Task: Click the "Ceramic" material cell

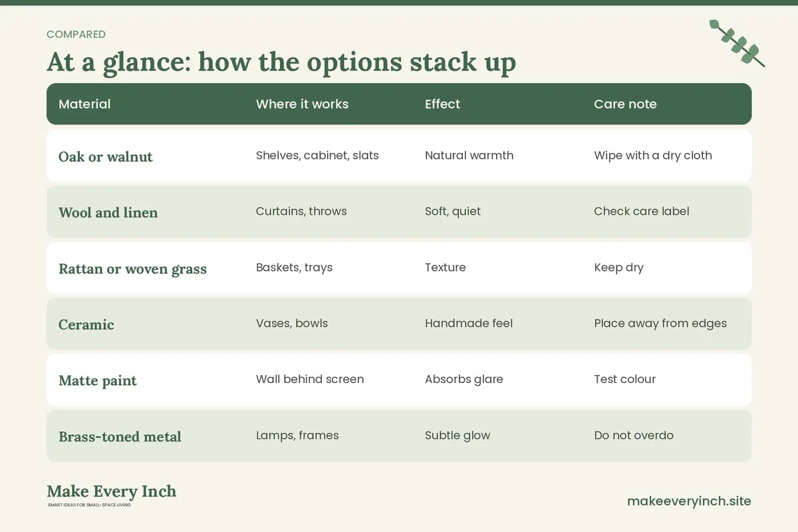Action: coord(86,325)
